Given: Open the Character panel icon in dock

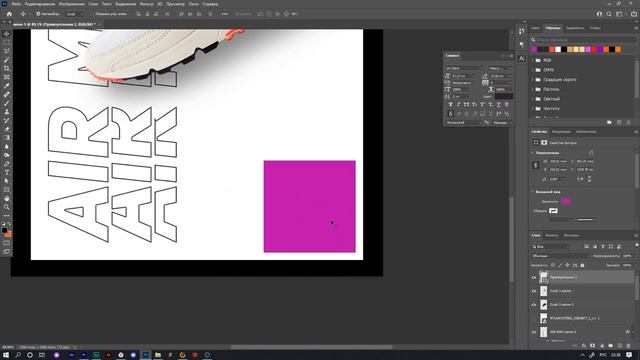Looking at the screenshot, I should tap(522, 59).
